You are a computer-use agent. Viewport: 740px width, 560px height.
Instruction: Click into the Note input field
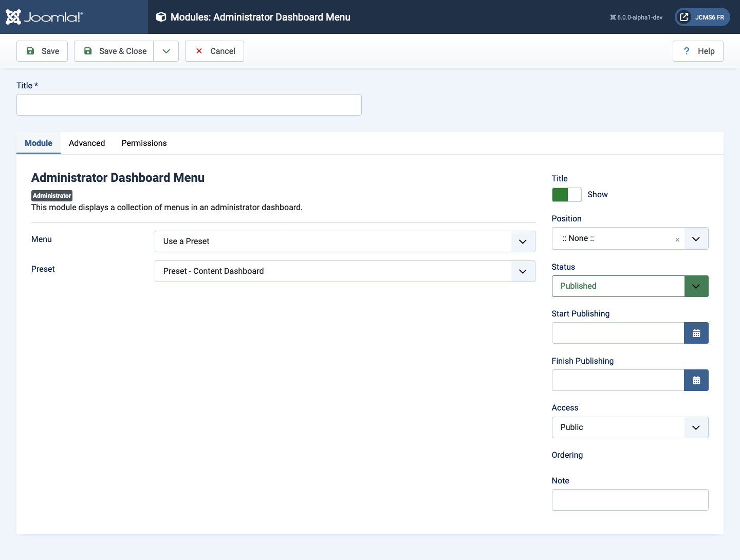click(x=630, y=500)
